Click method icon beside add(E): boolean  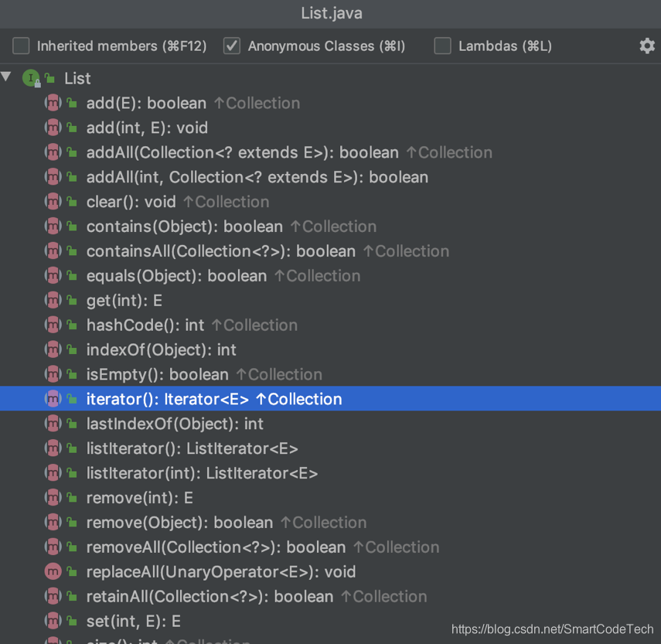[53, 103]
